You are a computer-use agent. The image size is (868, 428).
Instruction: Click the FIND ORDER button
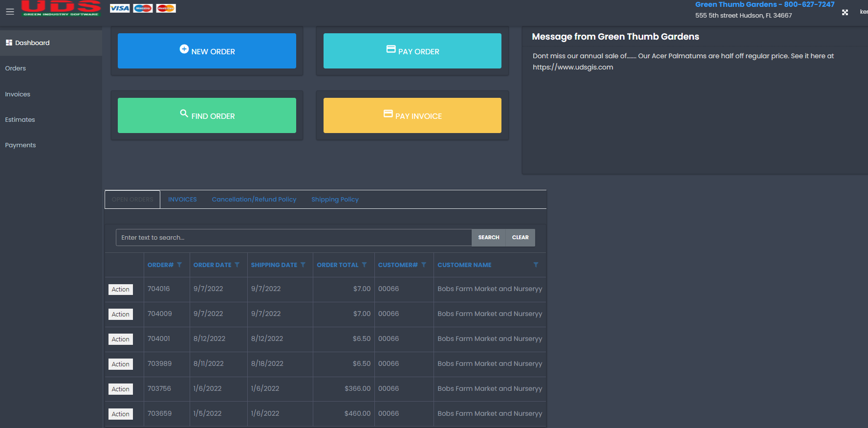click(207, 115)
